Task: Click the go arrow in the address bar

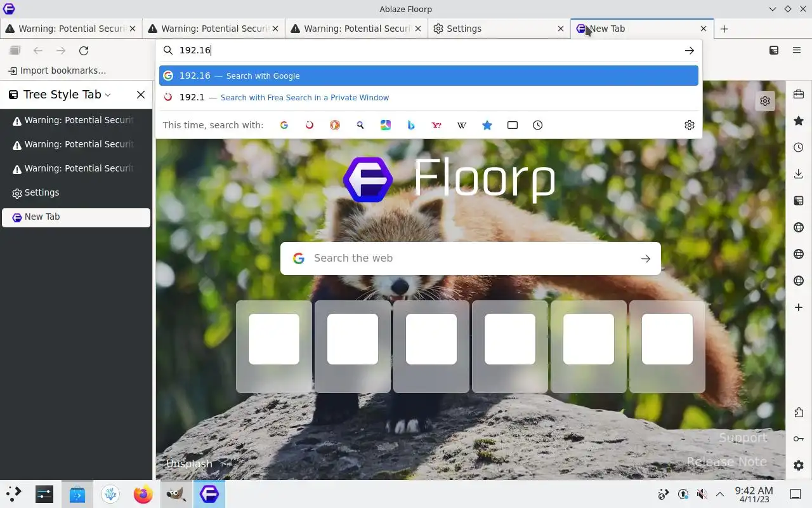Action: [x=690, y=51]
